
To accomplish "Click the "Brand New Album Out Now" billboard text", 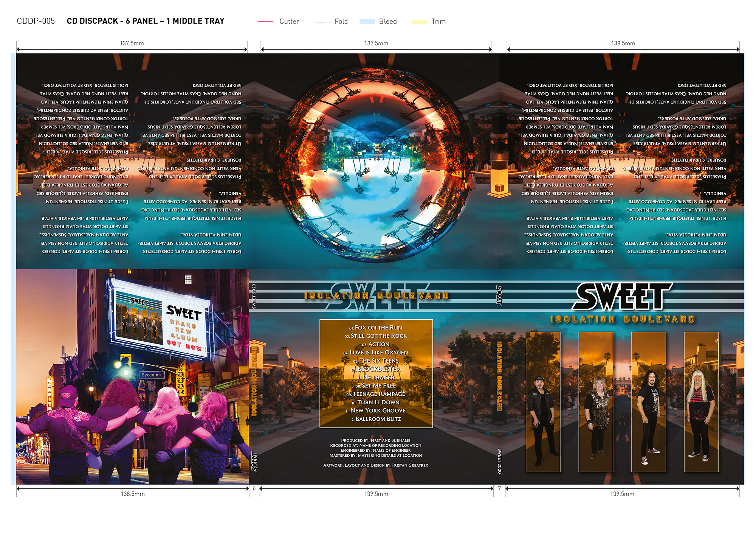I will click(185, 335).
